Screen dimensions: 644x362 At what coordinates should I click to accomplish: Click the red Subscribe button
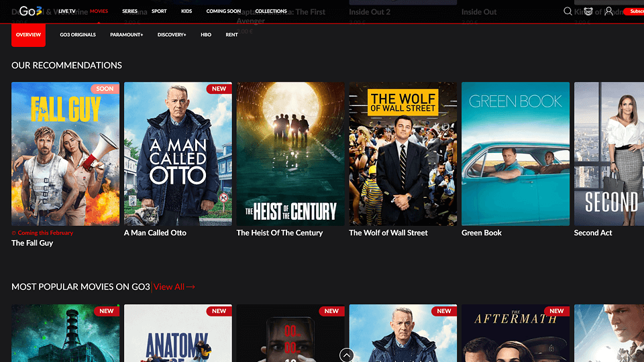tap(634, 11)
